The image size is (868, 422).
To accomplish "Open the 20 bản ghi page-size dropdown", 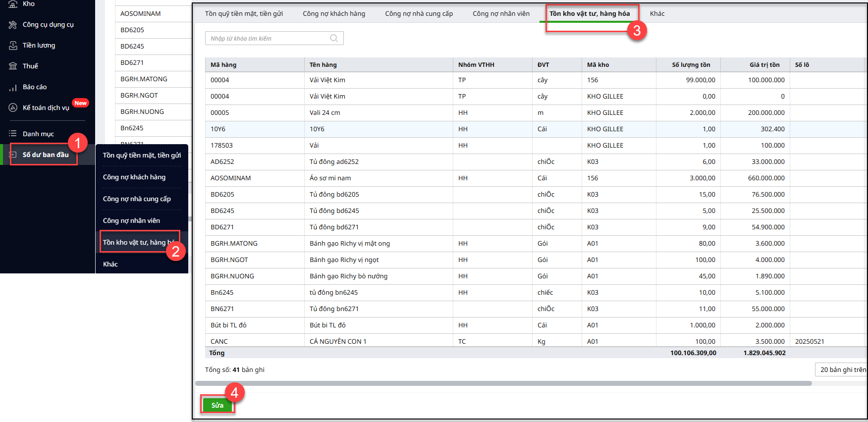I will click(842, 369).
